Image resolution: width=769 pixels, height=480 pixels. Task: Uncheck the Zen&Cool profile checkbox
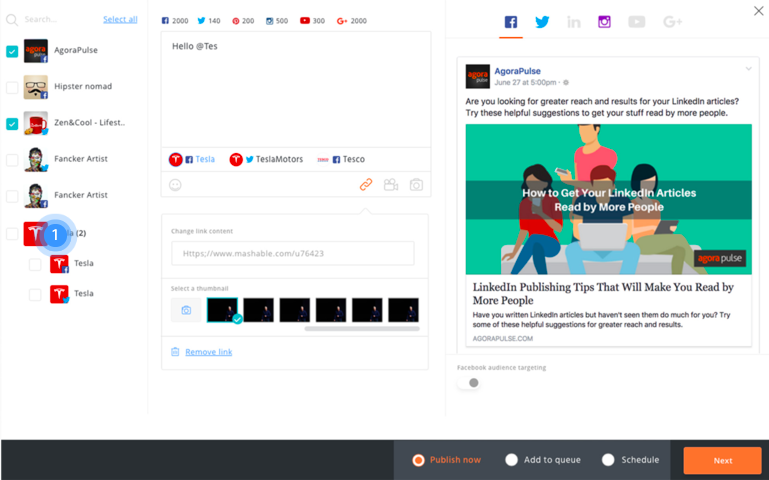[x=12, y=124]
